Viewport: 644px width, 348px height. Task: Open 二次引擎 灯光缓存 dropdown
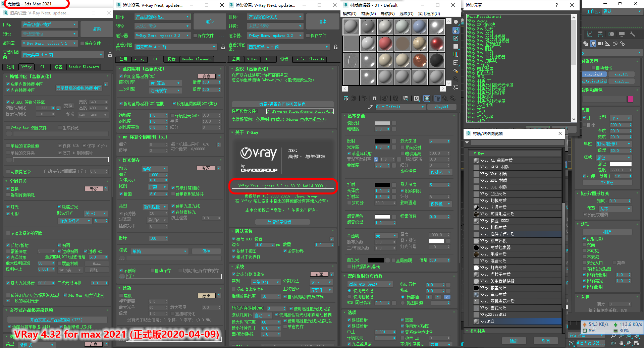click(165, 91)
